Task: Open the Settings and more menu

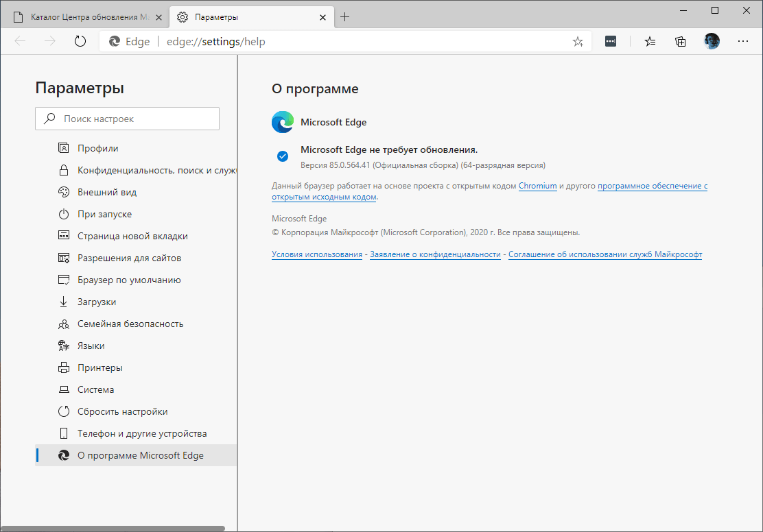Action: click(x=743, y=41)
